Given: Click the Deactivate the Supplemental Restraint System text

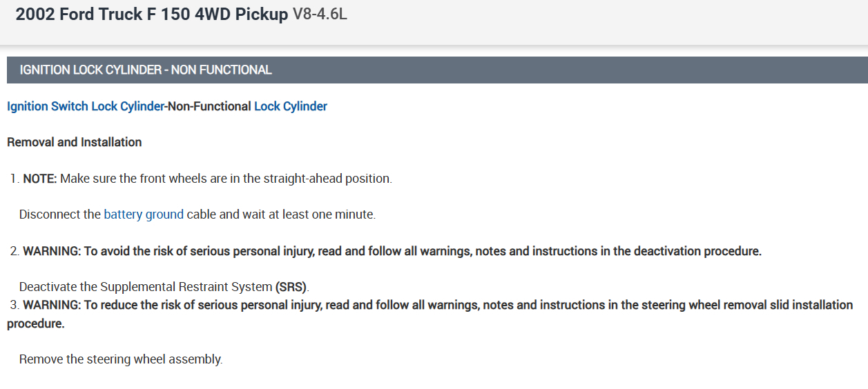Looking at the screenshot, I should [145, 286].
